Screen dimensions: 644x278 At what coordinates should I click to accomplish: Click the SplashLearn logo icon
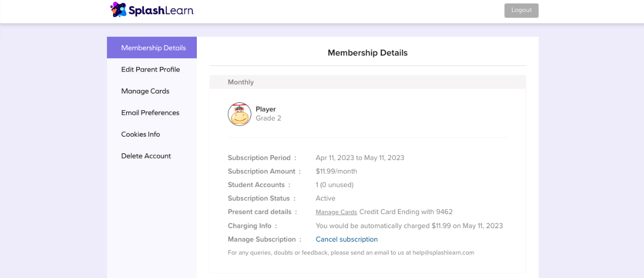[118, 10]
